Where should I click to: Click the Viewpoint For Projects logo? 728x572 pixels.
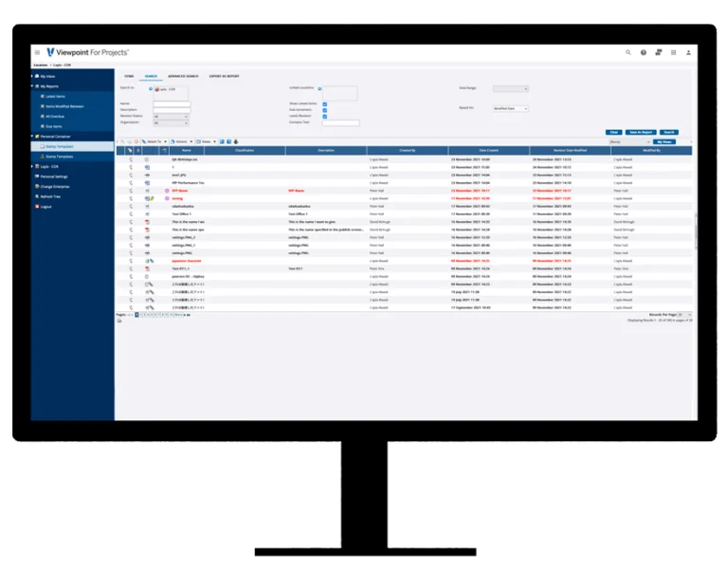tap(88, 52)
